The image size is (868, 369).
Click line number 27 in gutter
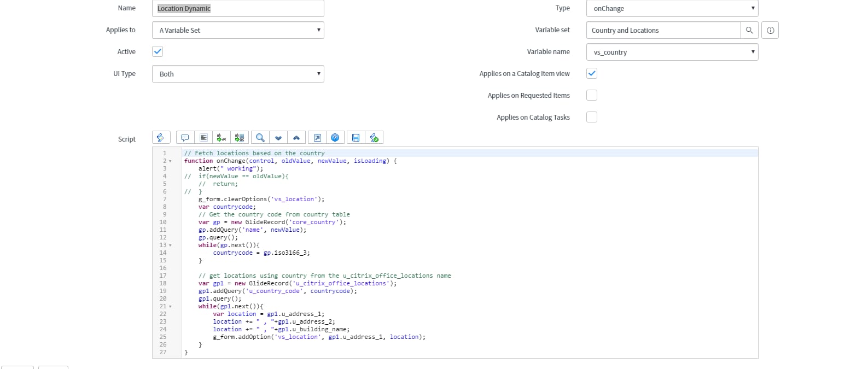[163, 352]
